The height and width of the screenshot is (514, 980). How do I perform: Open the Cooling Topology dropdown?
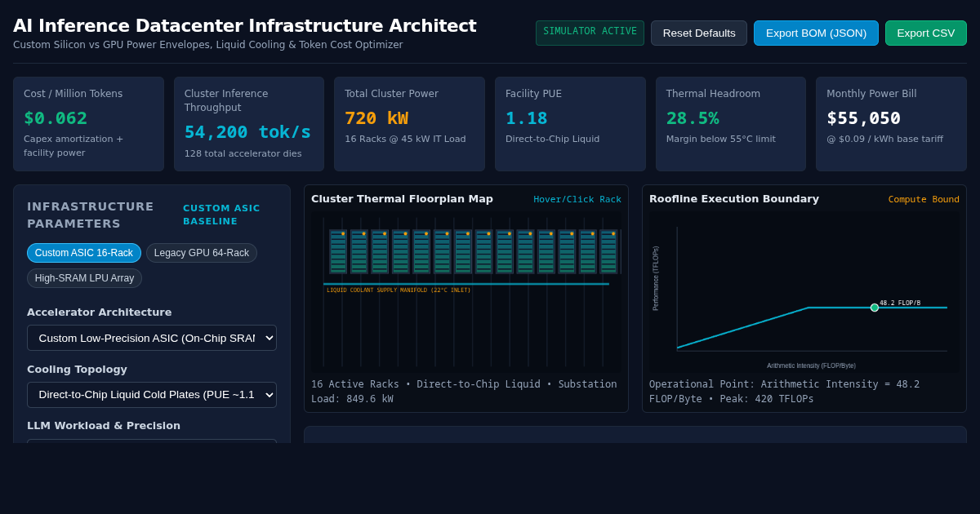pyautogui.click(x=152, y=395)
